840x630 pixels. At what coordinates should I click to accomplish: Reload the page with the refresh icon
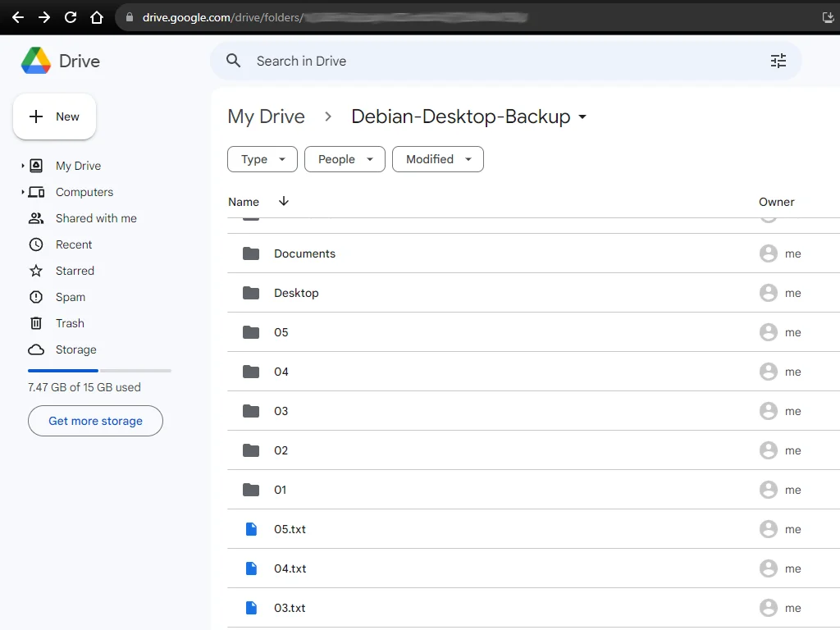pos(71,17)
